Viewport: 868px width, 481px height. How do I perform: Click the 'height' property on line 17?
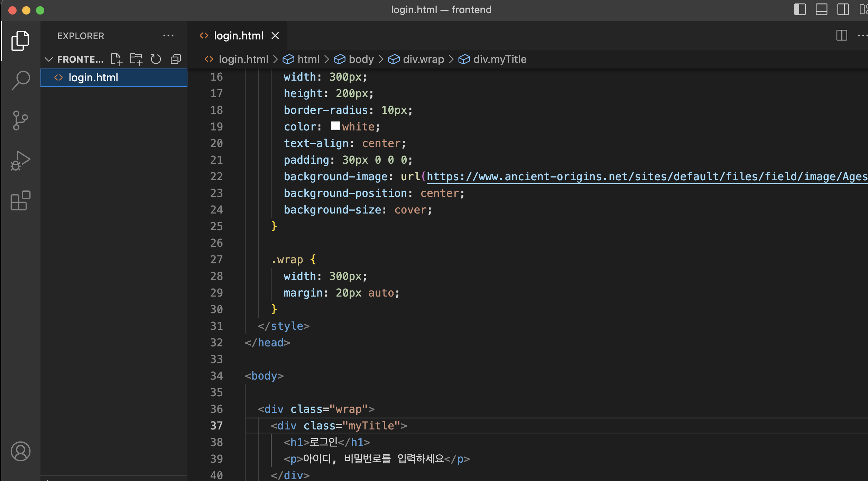303,93
